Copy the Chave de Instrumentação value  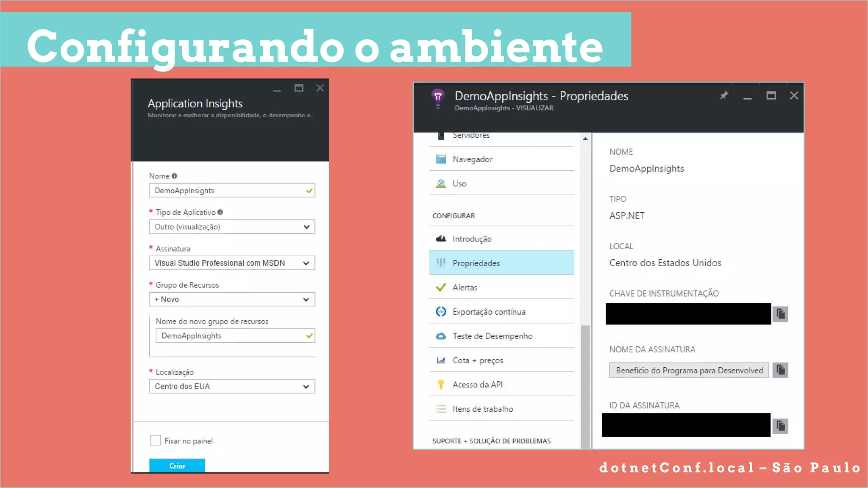pos(780,314)
